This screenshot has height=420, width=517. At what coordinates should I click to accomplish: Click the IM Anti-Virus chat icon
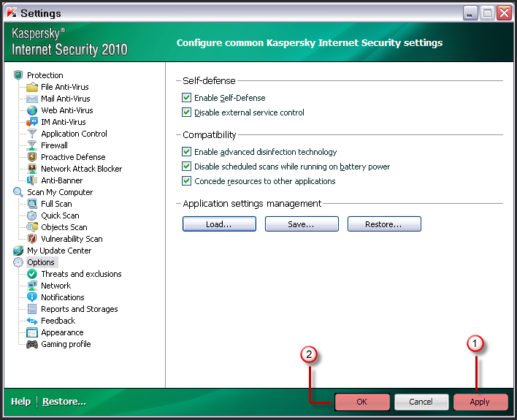(32, 122)
